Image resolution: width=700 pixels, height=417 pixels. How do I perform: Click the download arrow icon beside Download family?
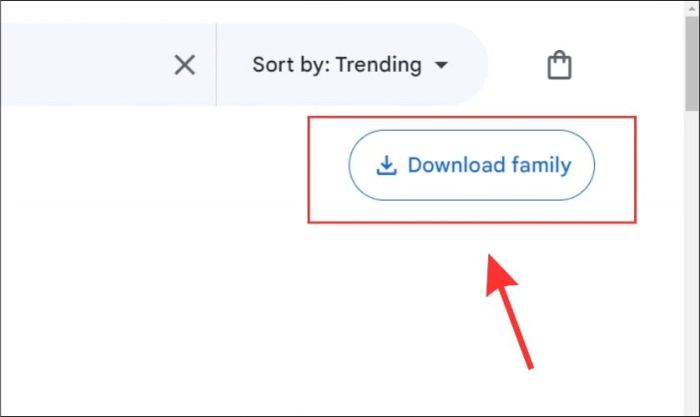[386, 165]
